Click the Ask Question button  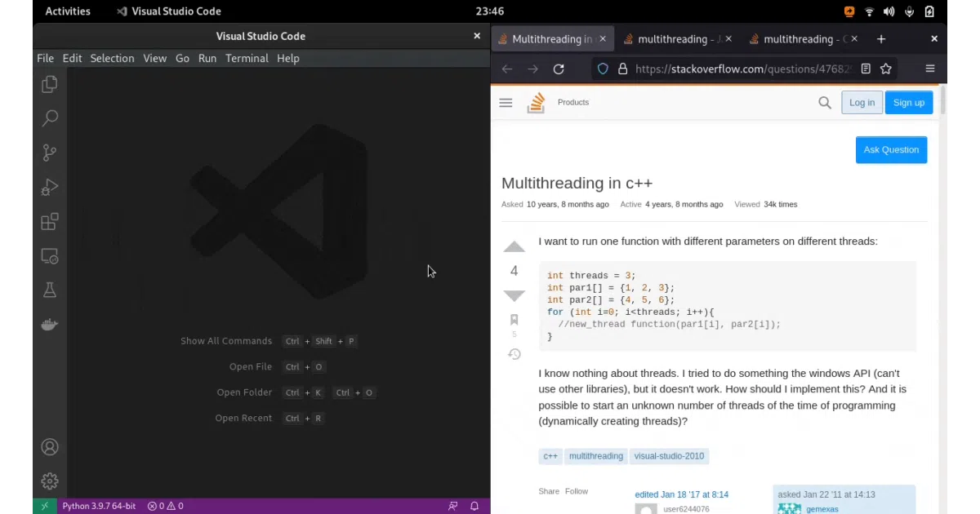coord(891,149)
